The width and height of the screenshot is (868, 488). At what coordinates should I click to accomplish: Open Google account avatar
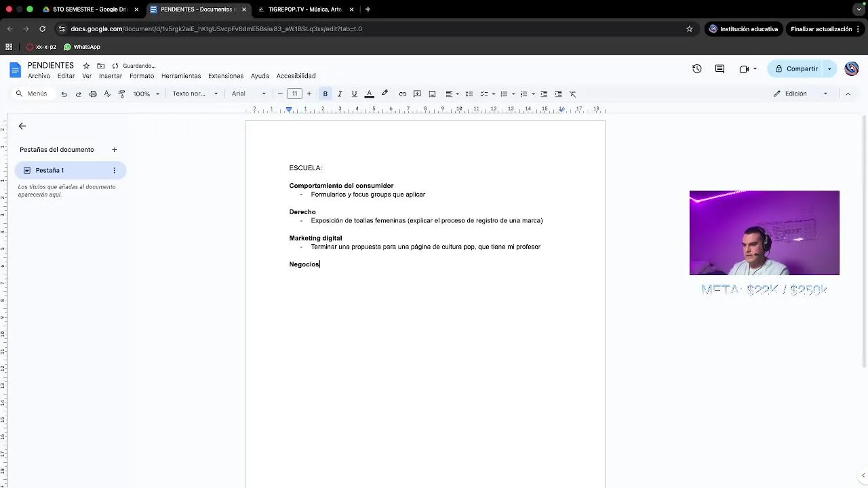[852, 68]
